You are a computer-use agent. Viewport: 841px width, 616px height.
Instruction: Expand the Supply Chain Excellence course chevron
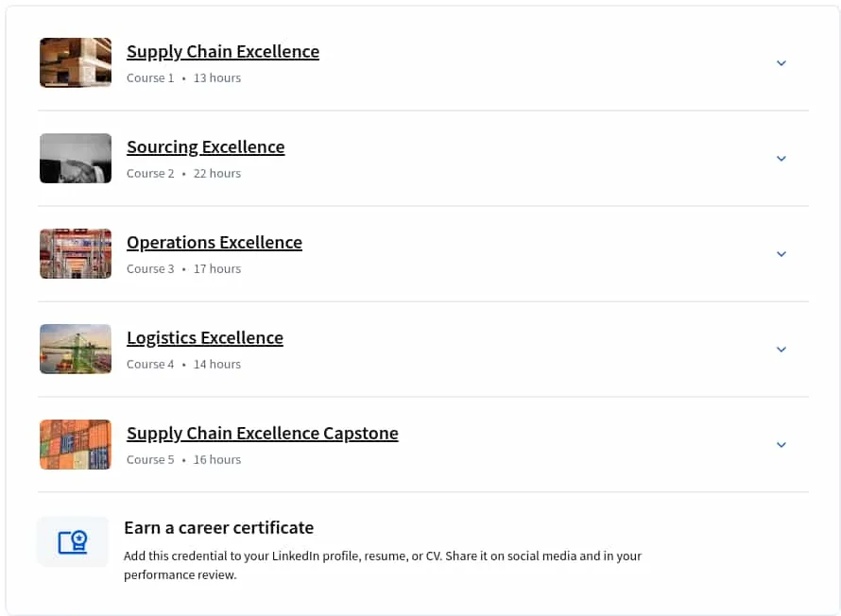click(781, 63)
